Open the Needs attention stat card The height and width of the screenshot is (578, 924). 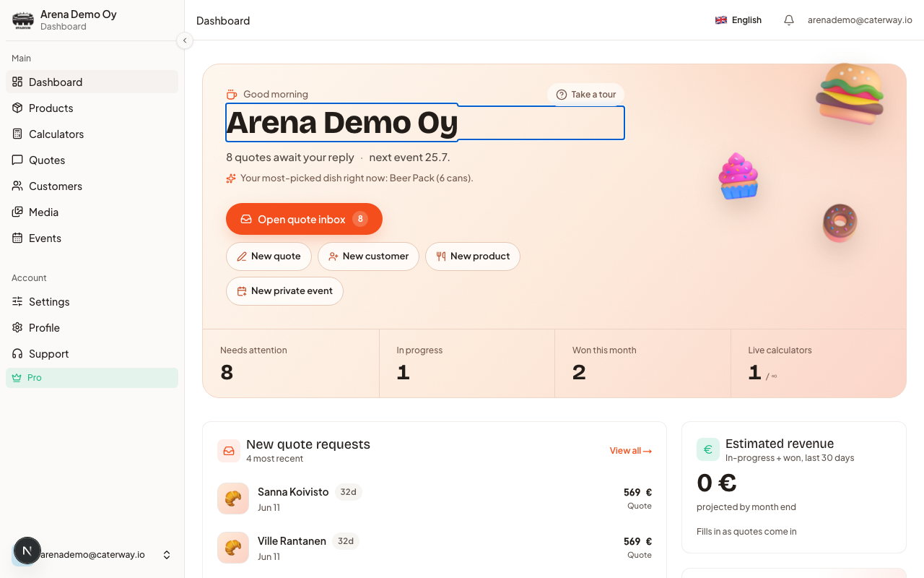291,363
